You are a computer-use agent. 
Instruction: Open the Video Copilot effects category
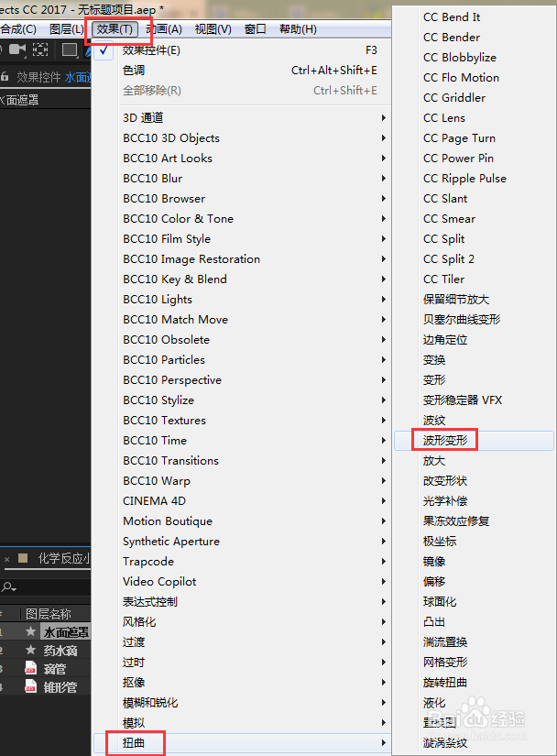tap(241, 582)
